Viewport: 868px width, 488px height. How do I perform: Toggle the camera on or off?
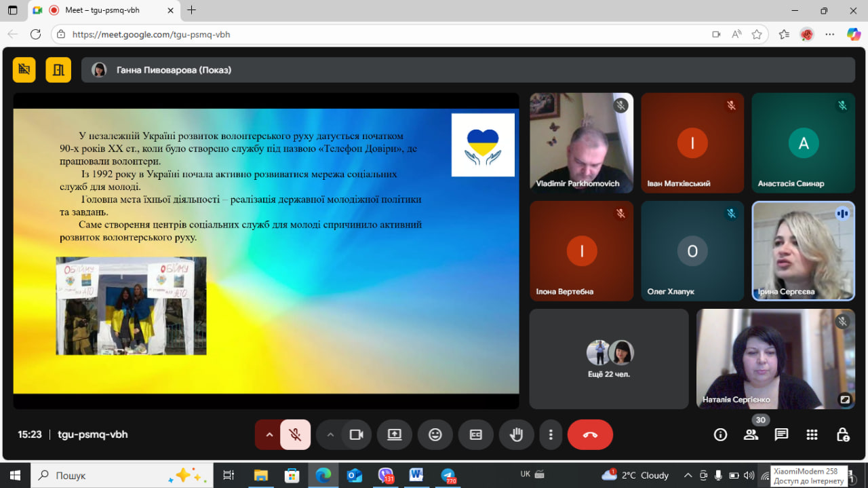(356, 435)
